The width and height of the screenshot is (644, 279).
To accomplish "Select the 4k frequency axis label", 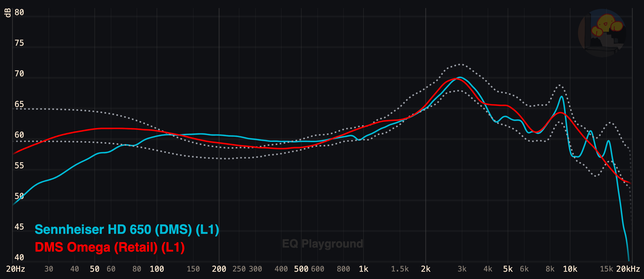I will (488, 269).
